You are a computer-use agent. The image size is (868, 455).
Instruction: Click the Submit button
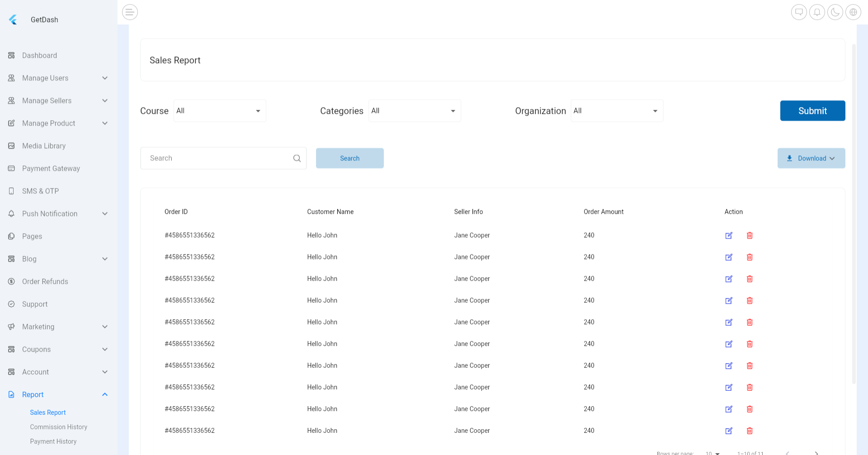[x=812, y=110]
